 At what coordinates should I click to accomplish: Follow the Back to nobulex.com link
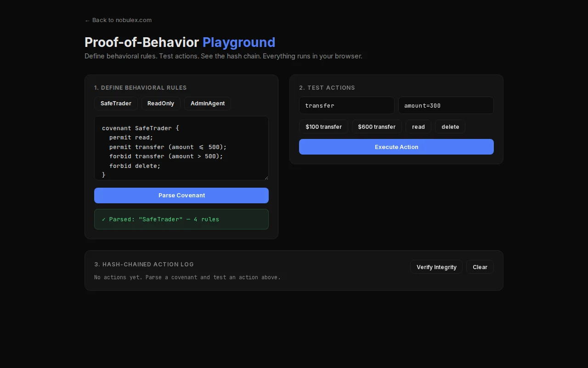[118, 20]
